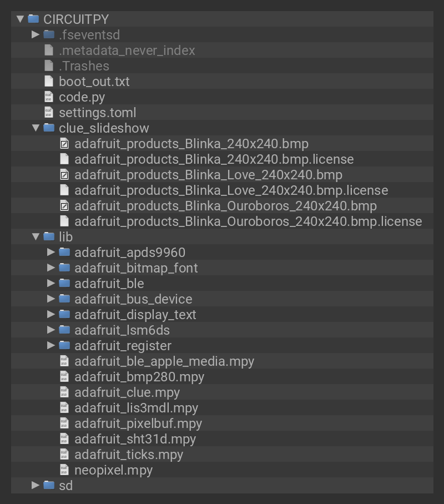Click the CIRCUITPY root folder icon
The image size is (444, 504).
[x=34, y=19]
